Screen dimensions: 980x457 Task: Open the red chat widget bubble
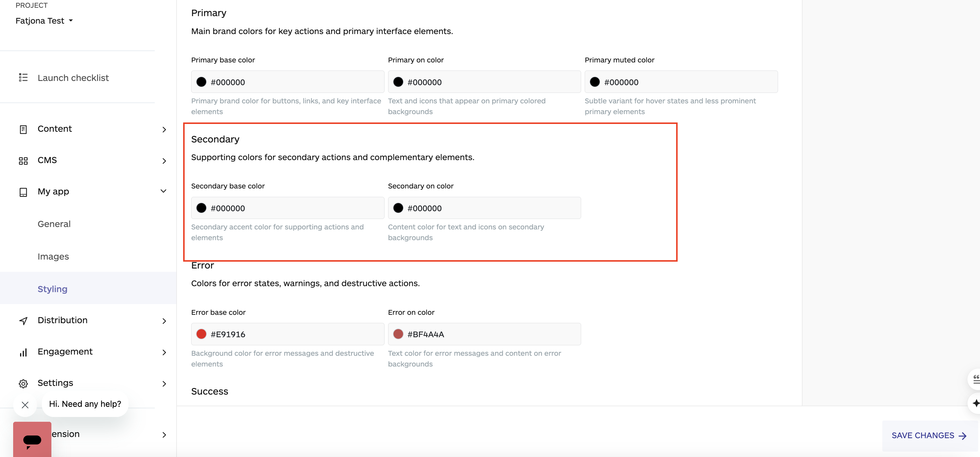[32, 440]
